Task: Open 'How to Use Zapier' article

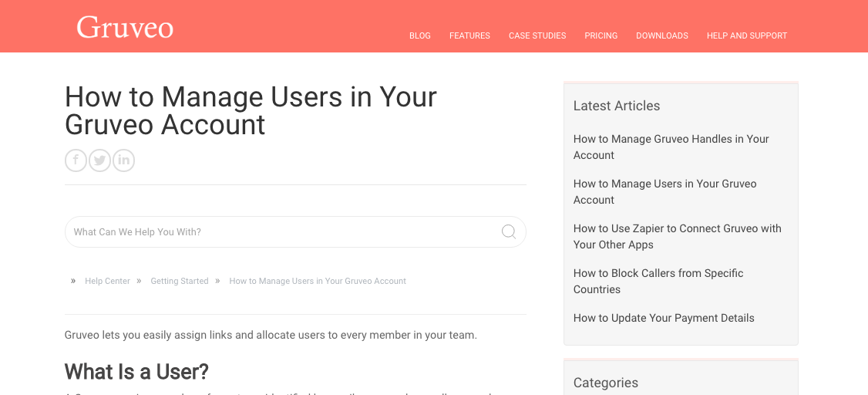Action: tap(677, 237)
